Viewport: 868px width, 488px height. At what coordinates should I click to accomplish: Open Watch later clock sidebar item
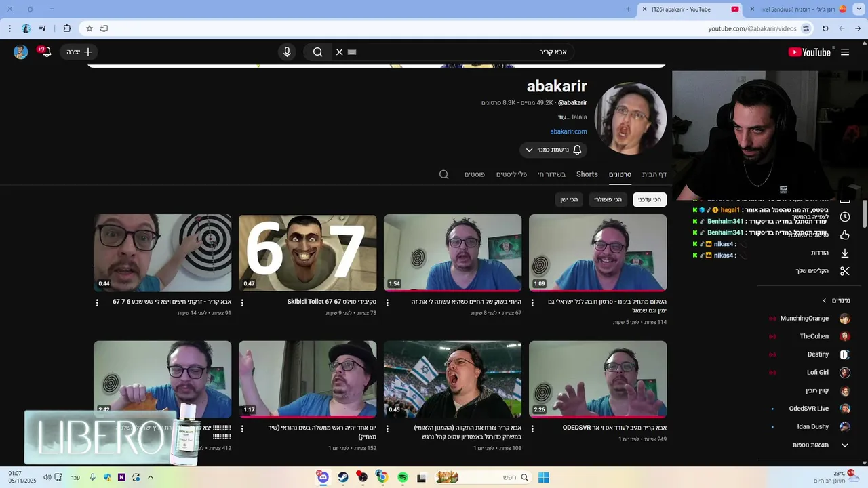pyautogui.click(x=844, y=217)
